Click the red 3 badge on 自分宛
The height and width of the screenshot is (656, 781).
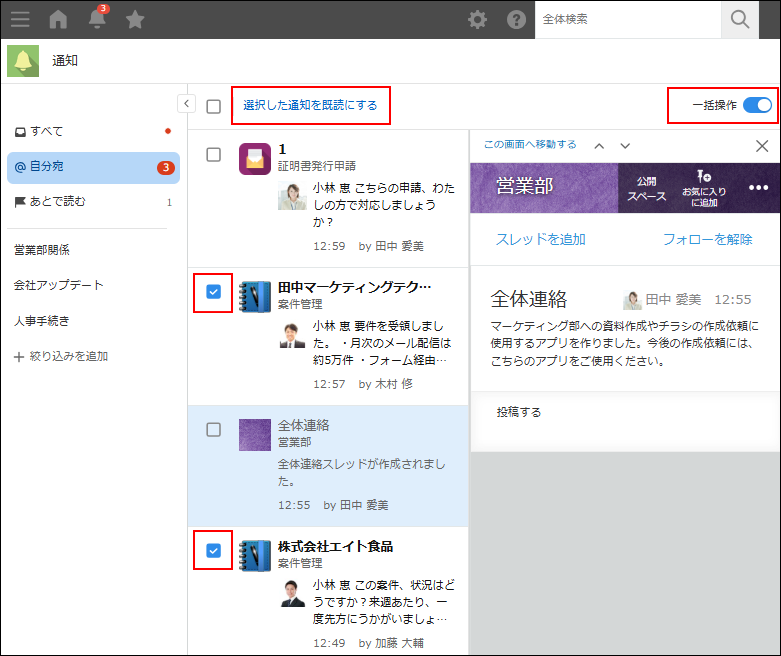(166, 168)
